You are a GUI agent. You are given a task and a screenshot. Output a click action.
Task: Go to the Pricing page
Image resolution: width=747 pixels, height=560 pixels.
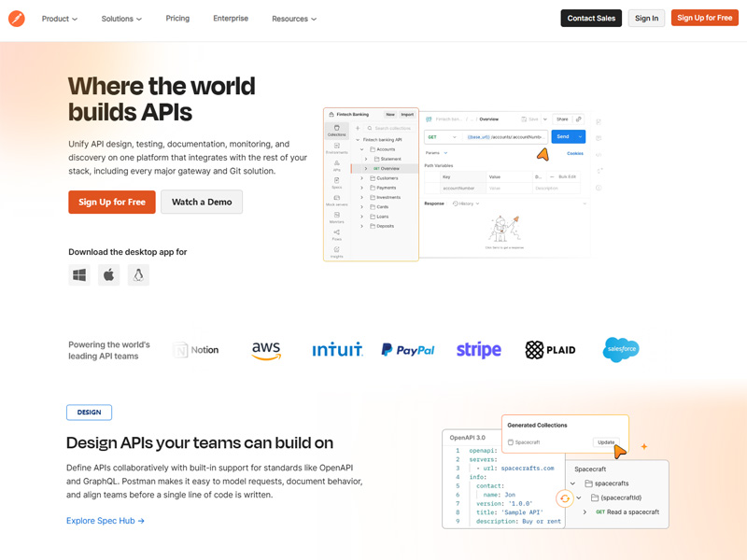click(177, 19)
